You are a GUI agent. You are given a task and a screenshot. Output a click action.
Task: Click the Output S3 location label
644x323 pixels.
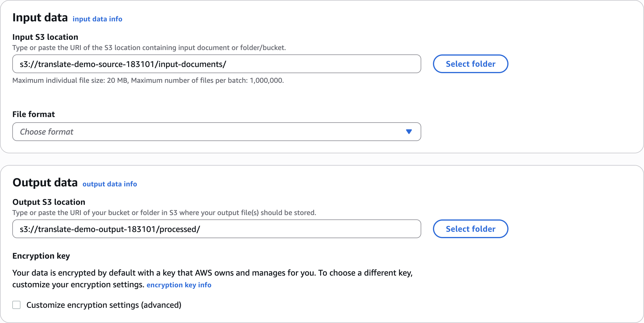click(x=49, y=202)
